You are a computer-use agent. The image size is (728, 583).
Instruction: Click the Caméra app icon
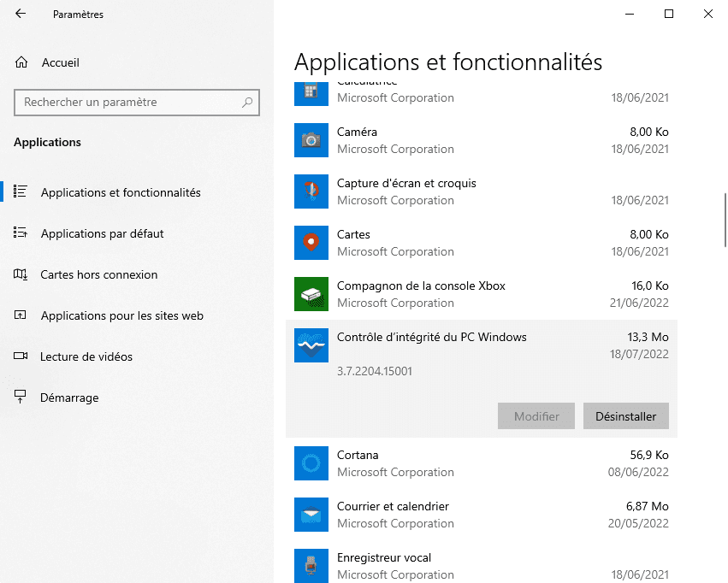tap(311, 140)
